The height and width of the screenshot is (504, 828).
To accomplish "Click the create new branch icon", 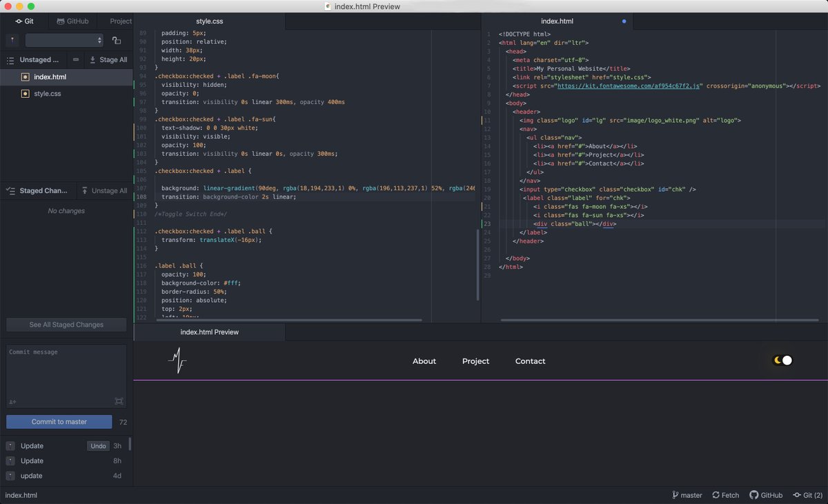I will coord(117,41).
